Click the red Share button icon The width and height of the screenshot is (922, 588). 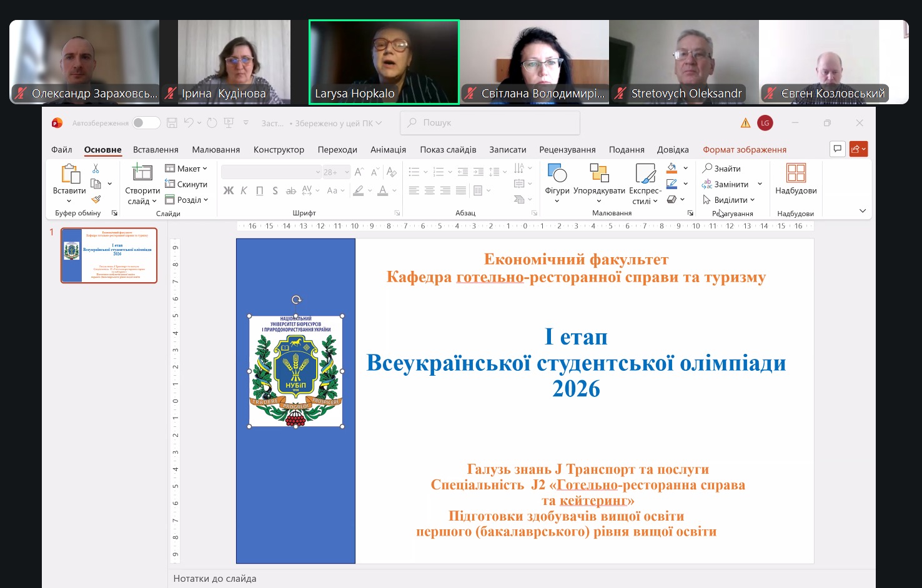(859, 149)
